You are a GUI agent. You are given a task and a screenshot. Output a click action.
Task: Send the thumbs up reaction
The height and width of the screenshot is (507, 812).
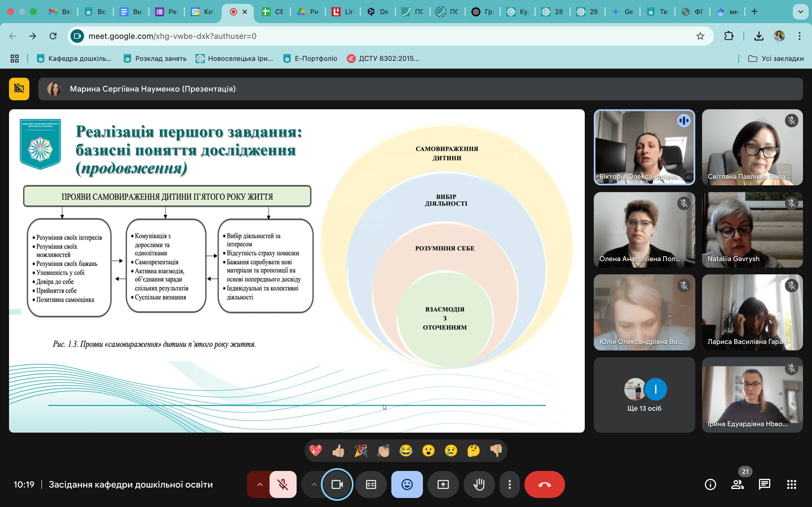338,450
